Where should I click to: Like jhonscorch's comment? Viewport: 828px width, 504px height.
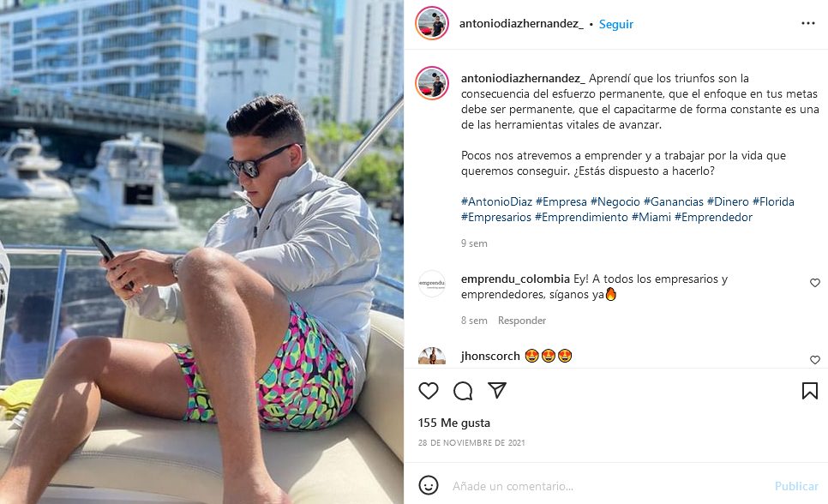pos(815,360)
